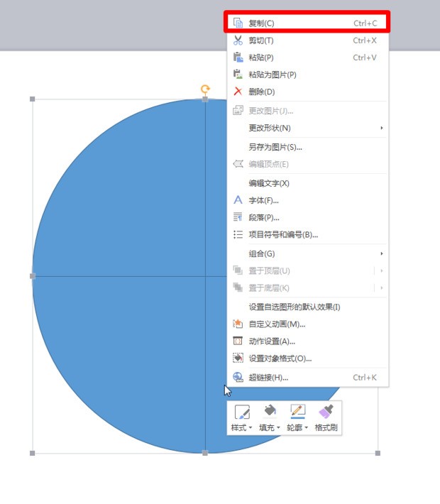The image size is (440, 504).
Task: Select 粘贴为图片(P) menu entry
Action: click(308, 75)
